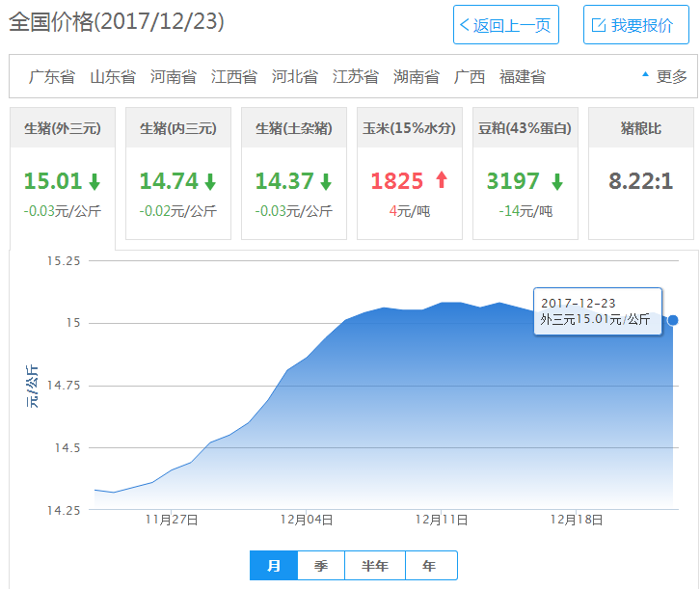The width and height of the screenshot is (700, 589).
Task: Expand the 更多 provinces list
Action: click(x=664, y=76)
